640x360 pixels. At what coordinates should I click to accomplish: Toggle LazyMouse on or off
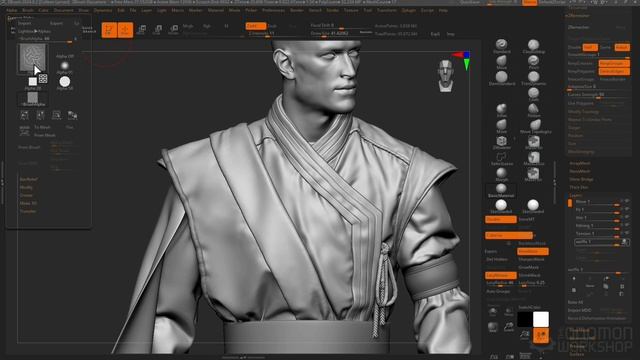tap(500, 275)
